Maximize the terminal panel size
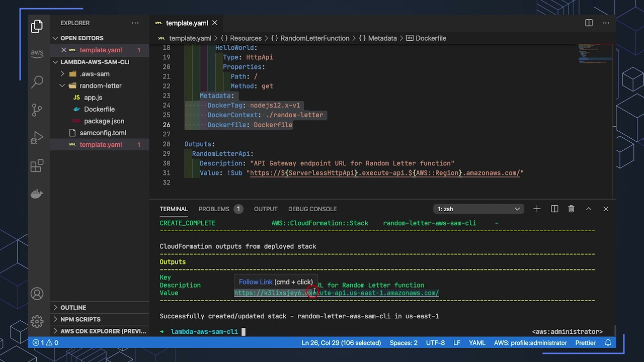The height and width of the screenshot is (362, 644). click(589, 209)
